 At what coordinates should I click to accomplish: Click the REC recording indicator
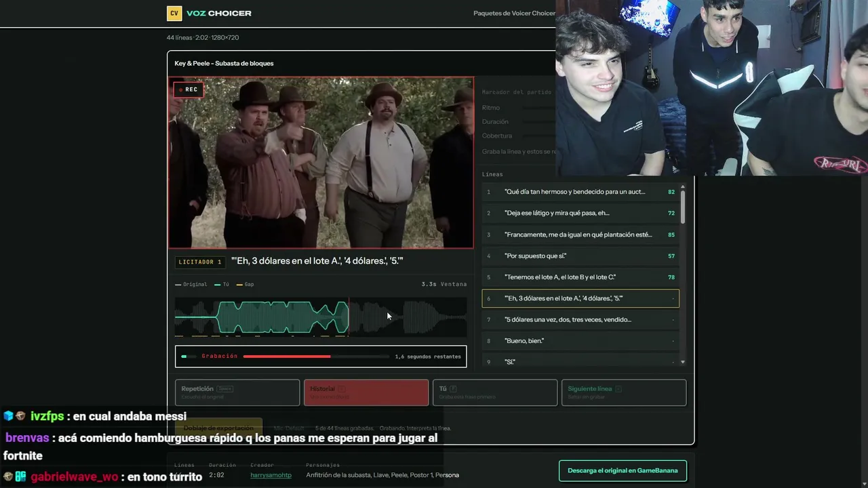[x=188, y=89]
